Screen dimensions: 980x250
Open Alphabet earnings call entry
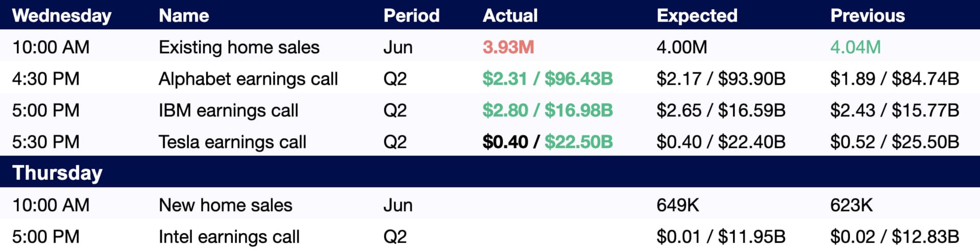point(249,79)
